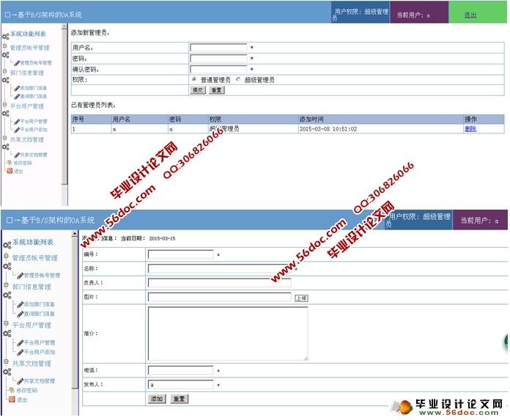The image size is (510, 420).
Task: Collapse 管理员帐号管理 node on add-department page
Action: click(6, 257)
